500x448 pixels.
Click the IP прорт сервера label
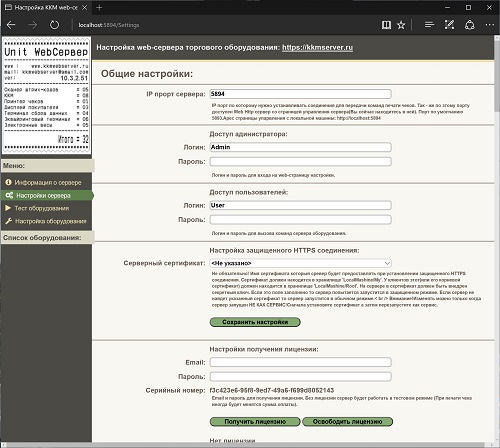[176, 94]
